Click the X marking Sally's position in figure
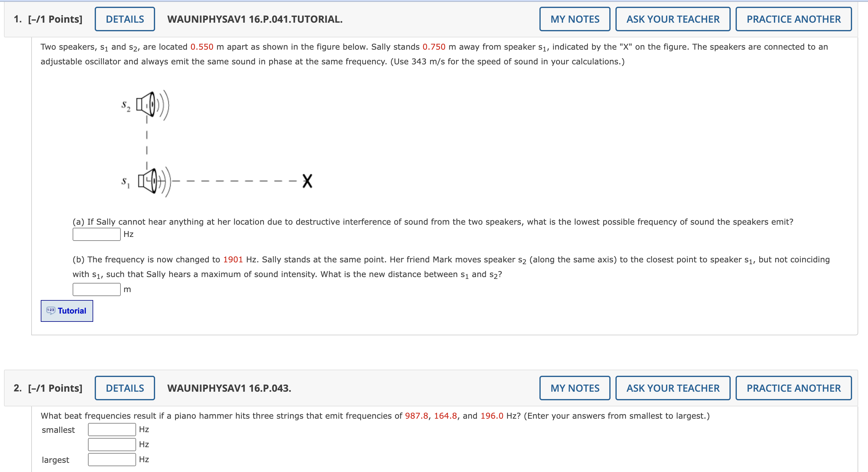The height and width of the screenshot is (472, 868). click(x=307, y=181)
